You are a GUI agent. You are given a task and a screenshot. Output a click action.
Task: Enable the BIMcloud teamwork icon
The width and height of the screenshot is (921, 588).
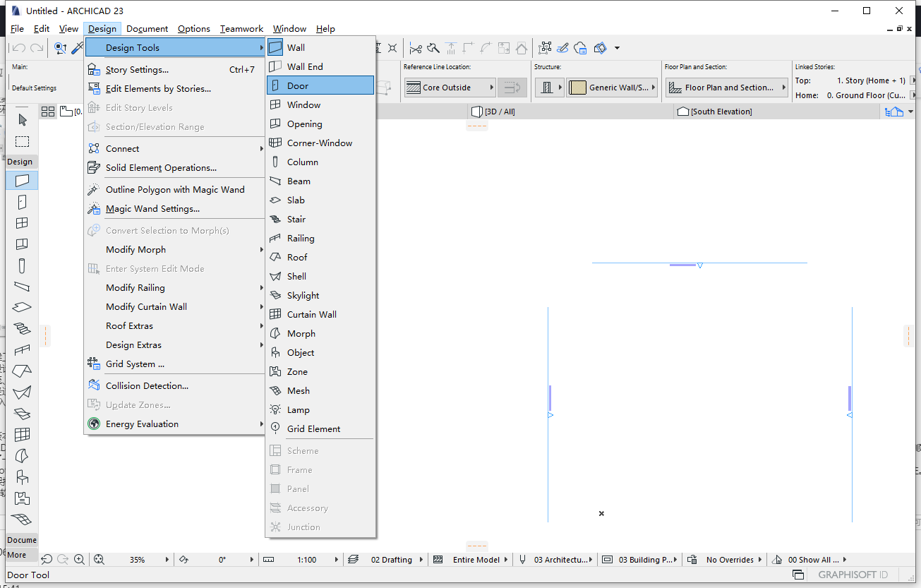click(x=580, y=47)
